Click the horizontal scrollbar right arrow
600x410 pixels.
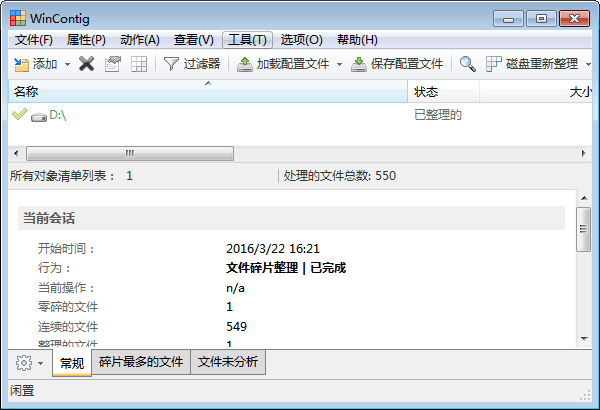pos(584,154)
